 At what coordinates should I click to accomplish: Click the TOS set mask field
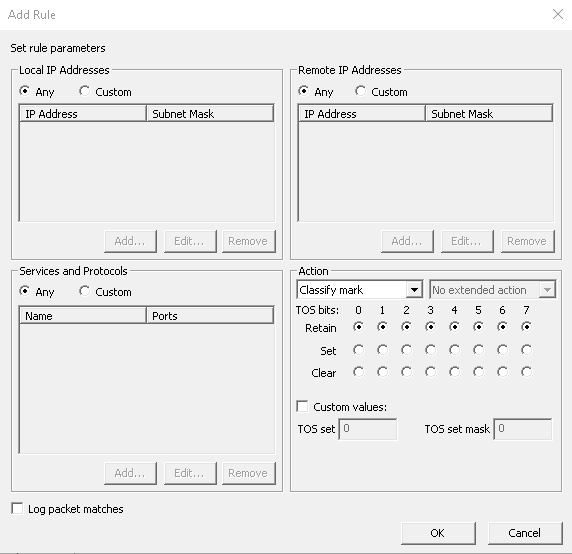523,429
